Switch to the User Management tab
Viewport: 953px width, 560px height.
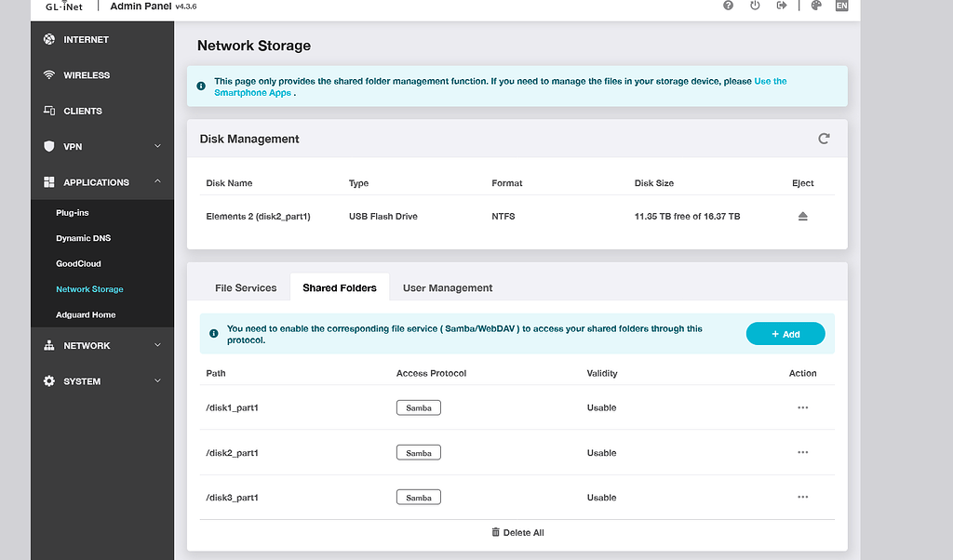point(447,287)
